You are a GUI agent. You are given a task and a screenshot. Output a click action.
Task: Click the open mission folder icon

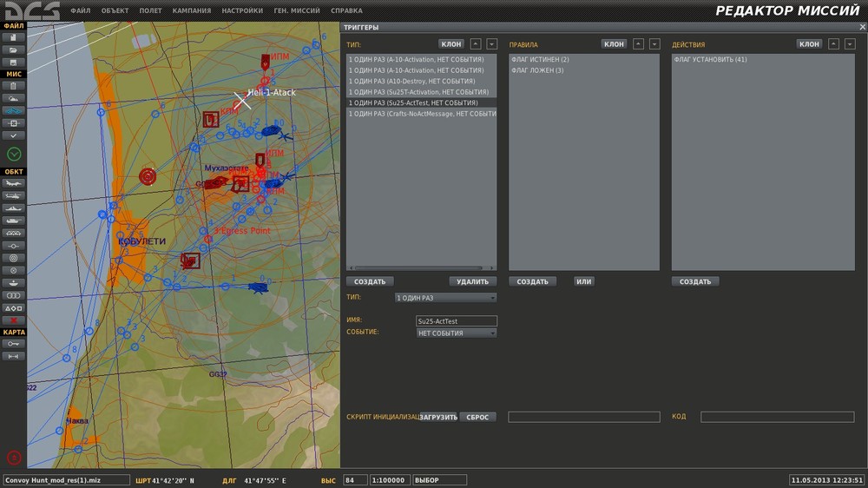(x=13, y=50)
